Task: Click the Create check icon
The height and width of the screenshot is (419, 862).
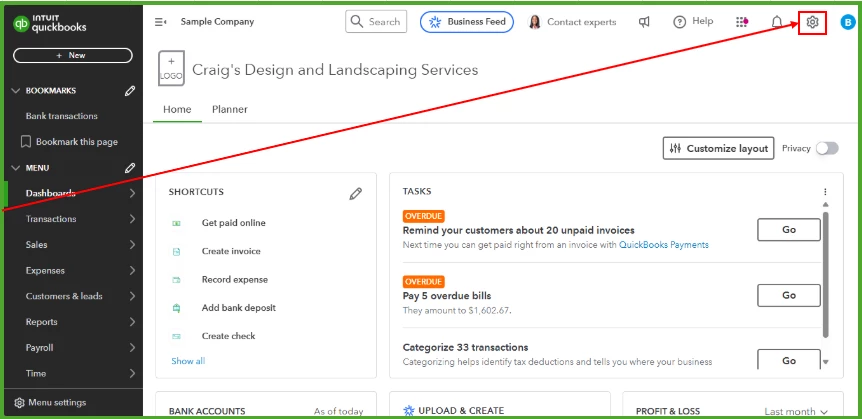Action: [176, 336]
